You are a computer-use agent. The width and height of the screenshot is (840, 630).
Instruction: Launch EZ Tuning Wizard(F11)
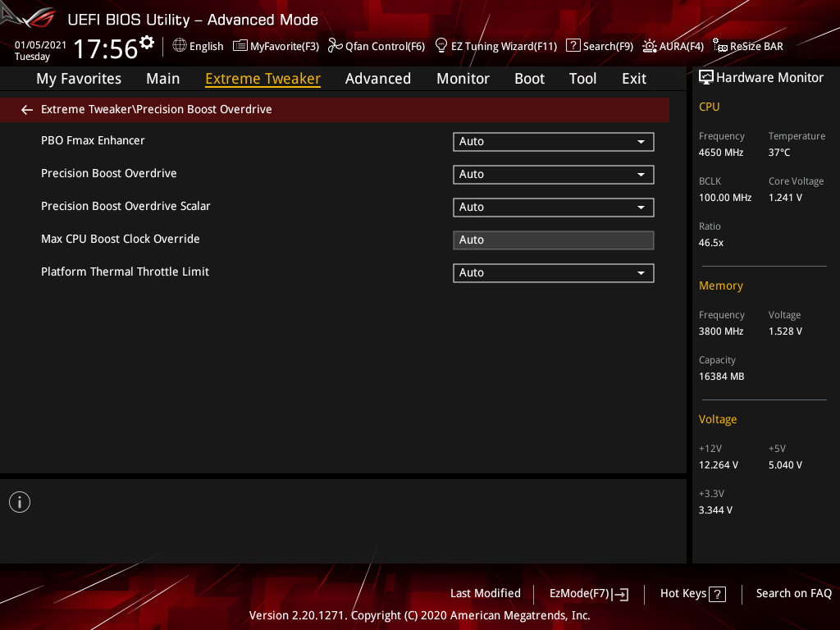504,47
